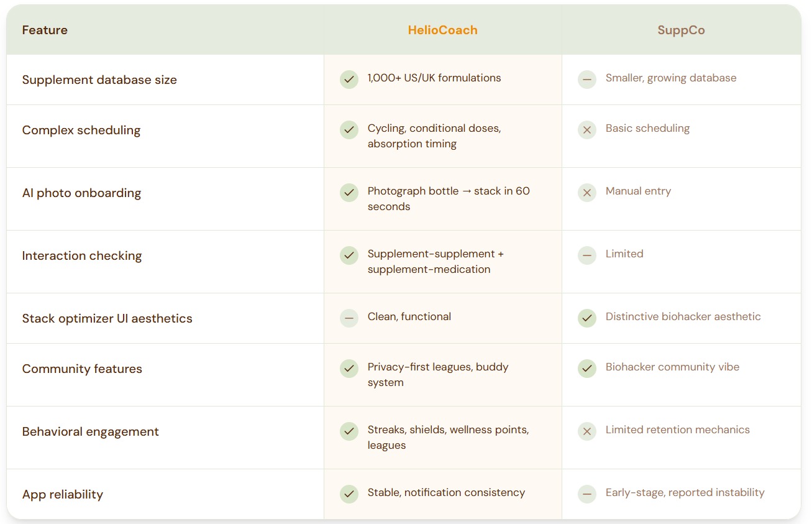
Task: Click the Photograph bottle → stack description
Action: (448, 199)
